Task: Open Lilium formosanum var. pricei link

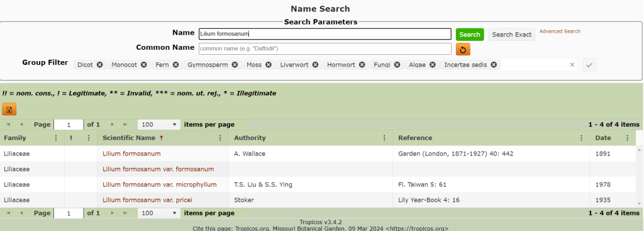Action: 147,200
